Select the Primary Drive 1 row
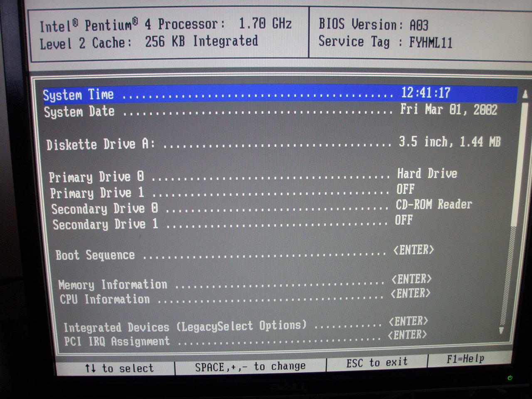The height and width of the screenshot is (399, 532). 232,191
